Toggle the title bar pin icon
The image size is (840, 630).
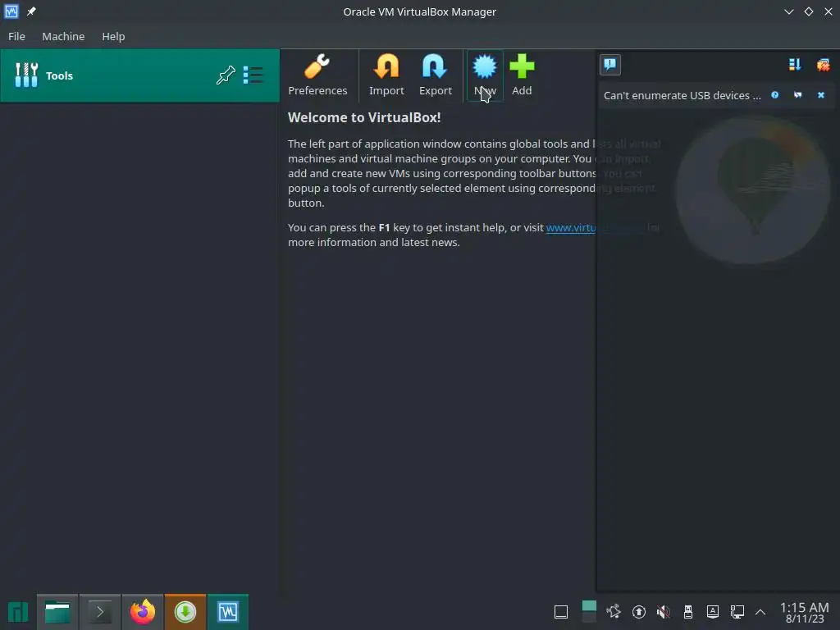[x=32, y=11]
